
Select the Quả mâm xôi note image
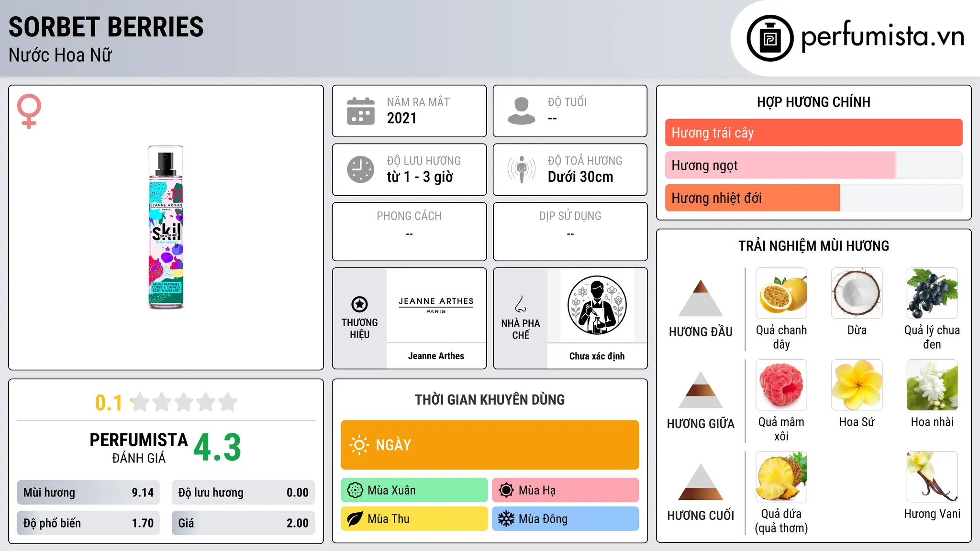point(781,385)
